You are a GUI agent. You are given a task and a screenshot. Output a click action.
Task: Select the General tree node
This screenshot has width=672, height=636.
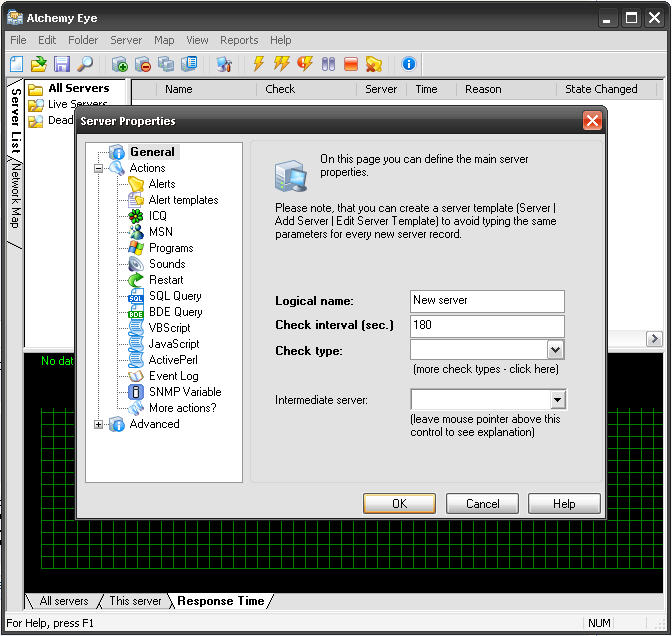coord(152,152)
